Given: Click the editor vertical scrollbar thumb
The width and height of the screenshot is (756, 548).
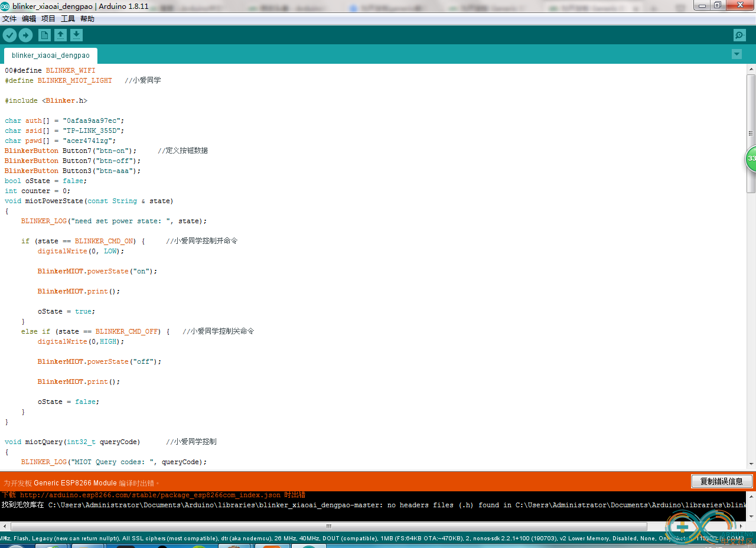Looking at the screenshot, I should [751, 133].
